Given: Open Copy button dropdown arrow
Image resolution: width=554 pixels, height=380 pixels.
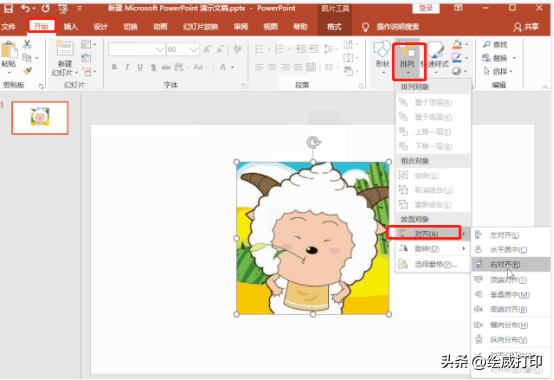Looking at the screenshot, I should click(37, 58).
